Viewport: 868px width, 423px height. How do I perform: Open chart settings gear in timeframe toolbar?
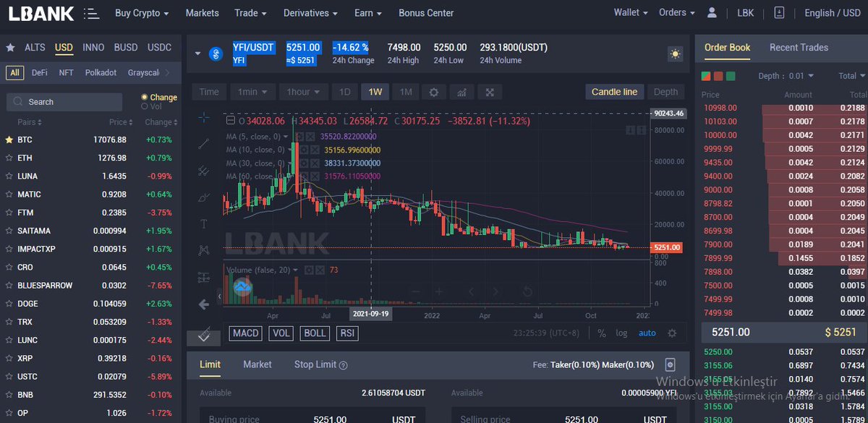click(434, 92)
